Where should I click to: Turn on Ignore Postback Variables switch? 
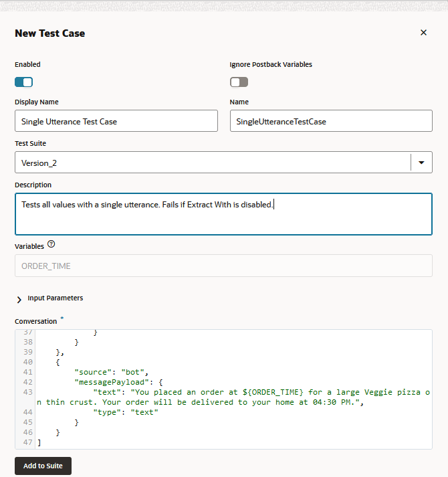(x=239, y=82)
